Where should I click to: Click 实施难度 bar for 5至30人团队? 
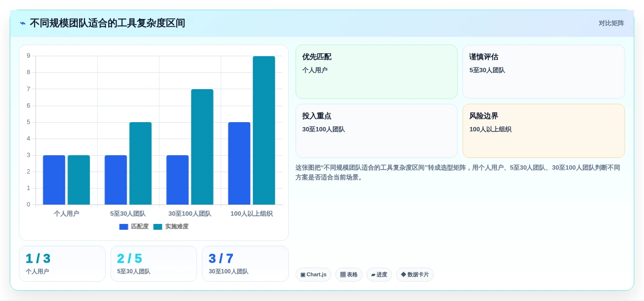point(140,163)
